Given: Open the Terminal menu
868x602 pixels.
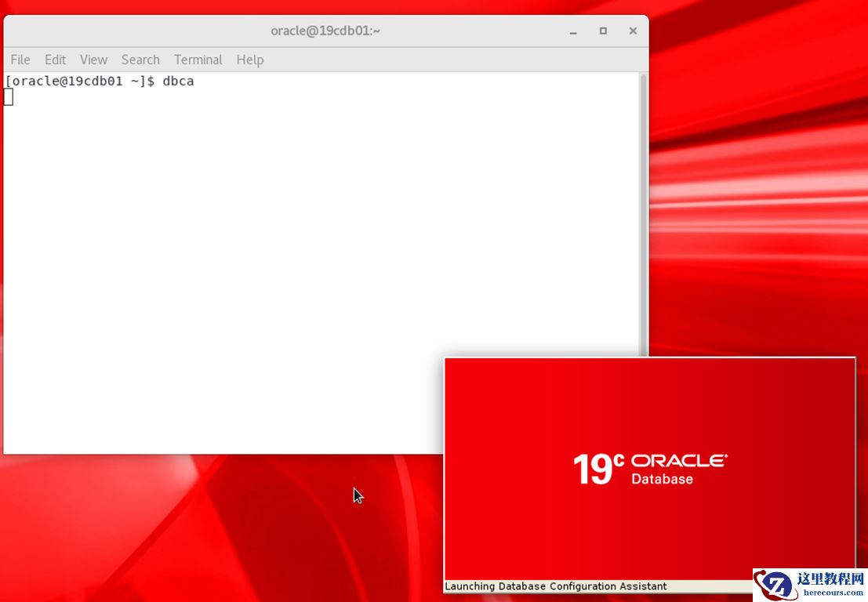Looking at the screenshot, I should (x=198, y=60).
